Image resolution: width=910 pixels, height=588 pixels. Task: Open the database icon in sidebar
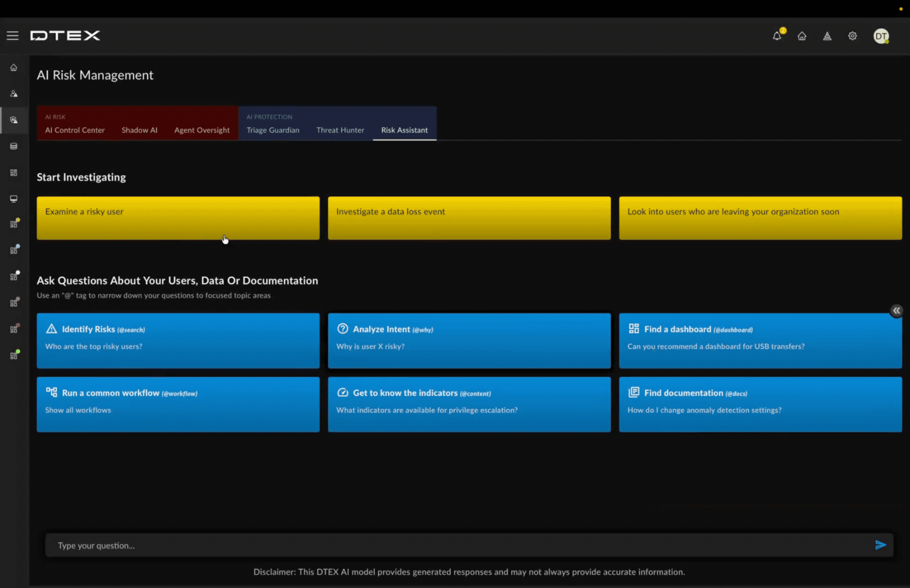coord(14,146)
